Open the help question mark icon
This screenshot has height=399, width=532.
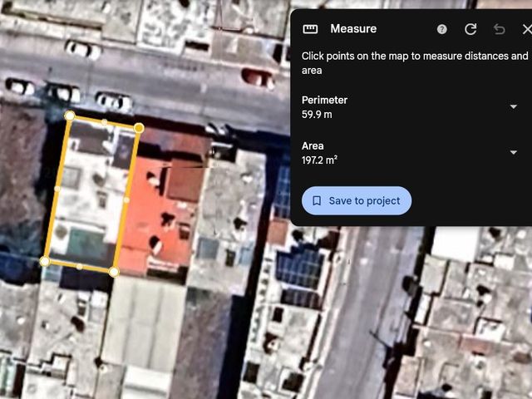coord(441,29)
